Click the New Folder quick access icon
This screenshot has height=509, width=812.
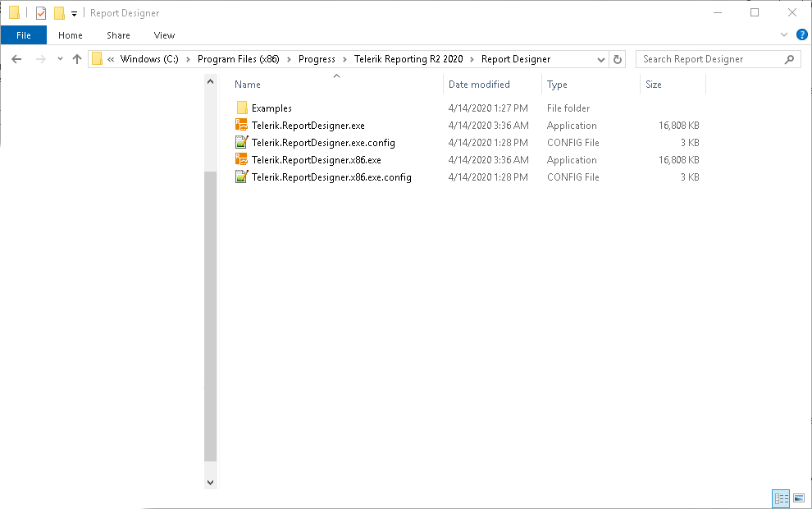click(x=60, y=13)
